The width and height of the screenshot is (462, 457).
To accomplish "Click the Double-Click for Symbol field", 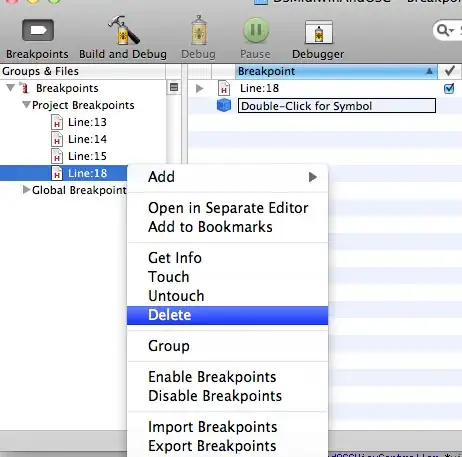I will pyautogui.click(x=337, y=106).
